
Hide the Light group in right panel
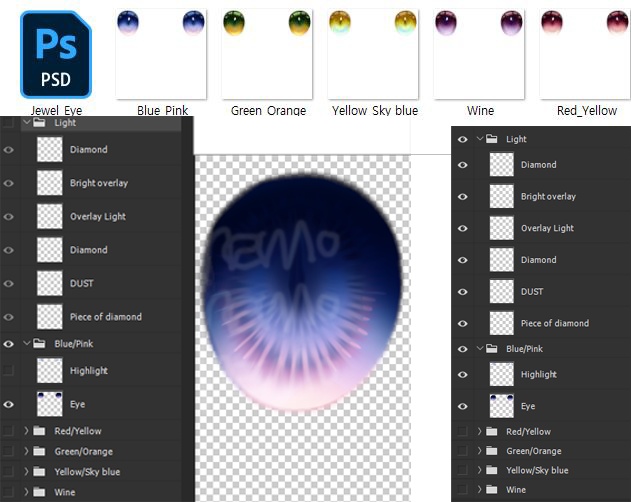463,139
